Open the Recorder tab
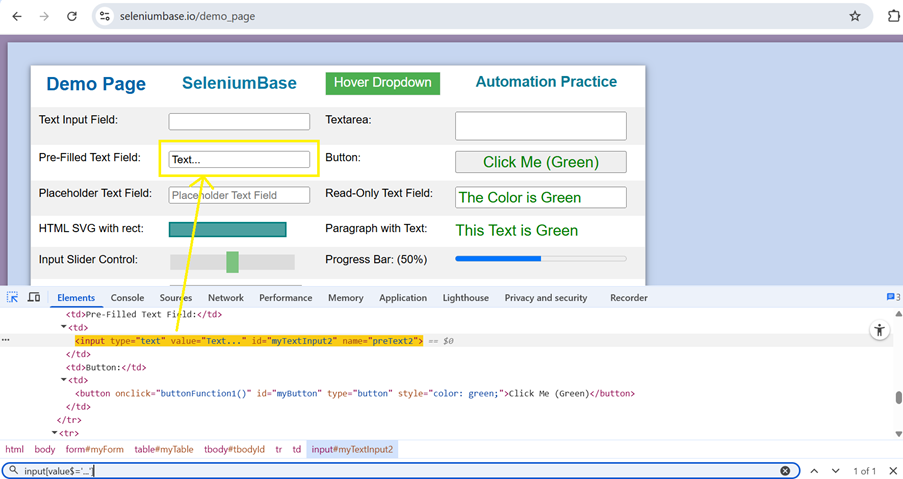This screenshot has width=903, height=479. [629, 298]
